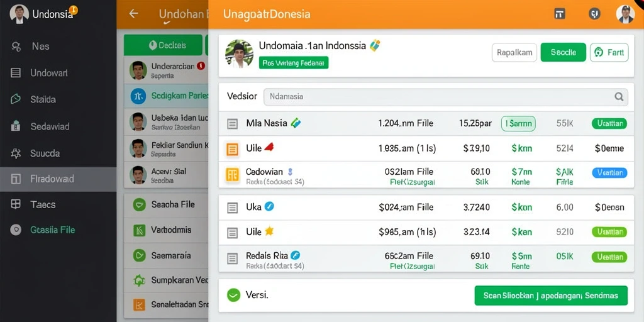Click the green Decltels tab button
Viewport: 644px width, 322px height.
coord(163,45)
